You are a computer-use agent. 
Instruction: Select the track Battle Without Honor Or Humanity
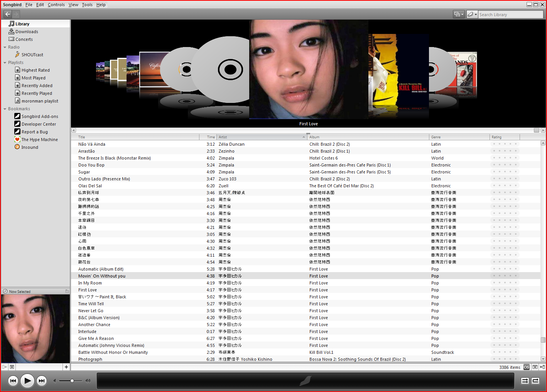click(113, 352)
